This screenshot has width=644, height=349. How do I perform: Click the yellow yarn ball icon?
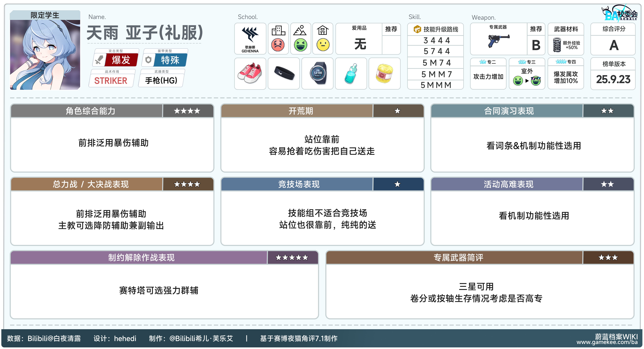pyautogui.click(x=384, y=74)
